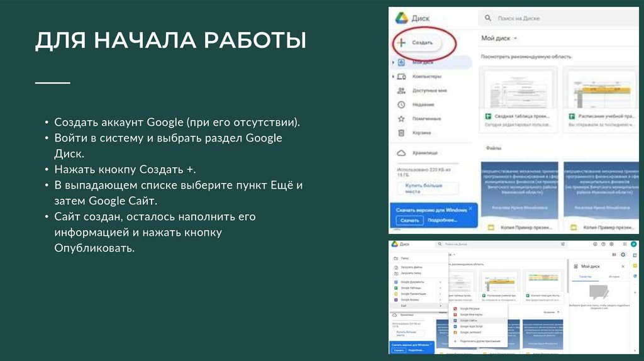The height and width of the screenshot is (361, 644).
Task: Close the Мой диск details panel
Action: click(623, 267)
